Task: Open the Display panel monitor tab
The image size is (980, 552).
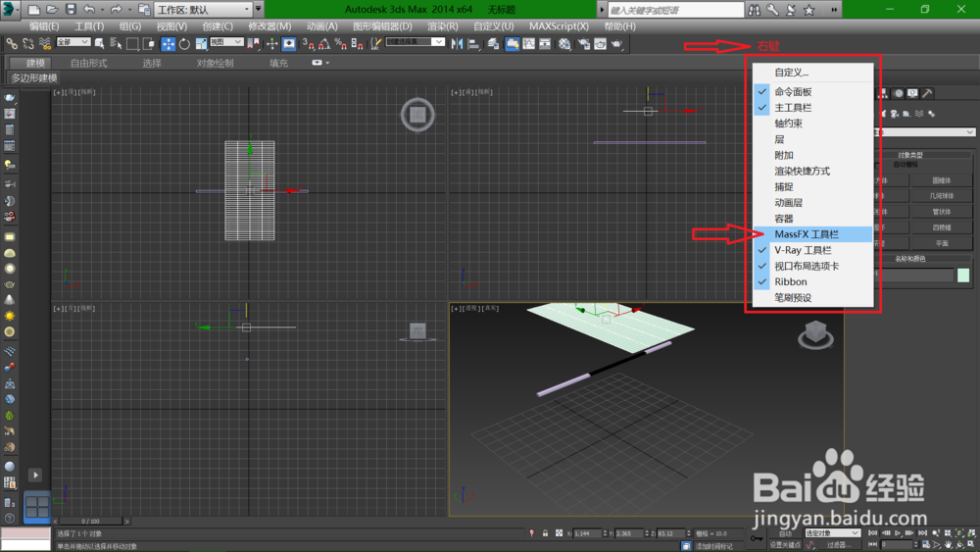Action: pos(913,93)
